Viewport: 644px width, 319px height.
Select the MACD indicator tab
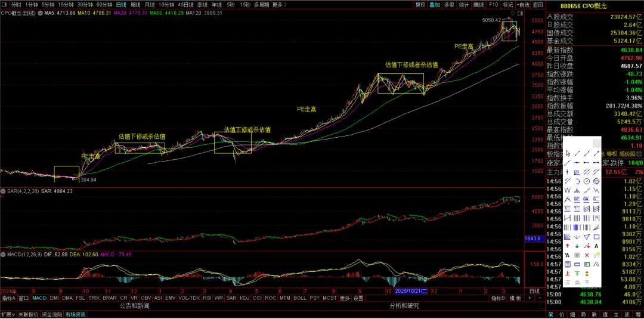(39, 298)
